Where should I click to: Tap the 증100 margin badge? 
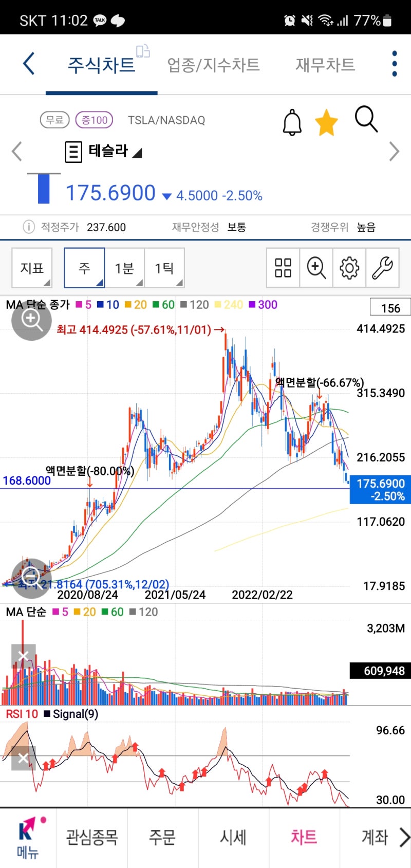pyautogui.click(x=94, y=120)
